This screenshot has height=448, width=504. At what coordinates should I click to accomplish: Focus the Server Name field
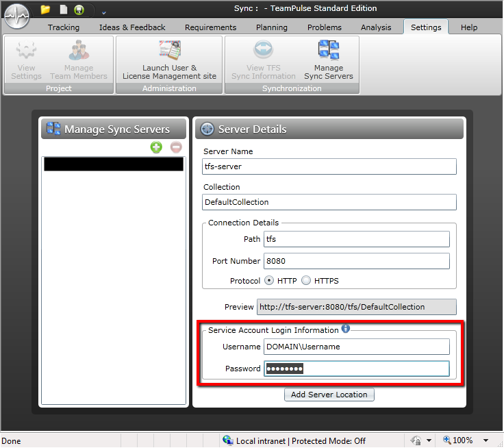(x=329, y=166)
